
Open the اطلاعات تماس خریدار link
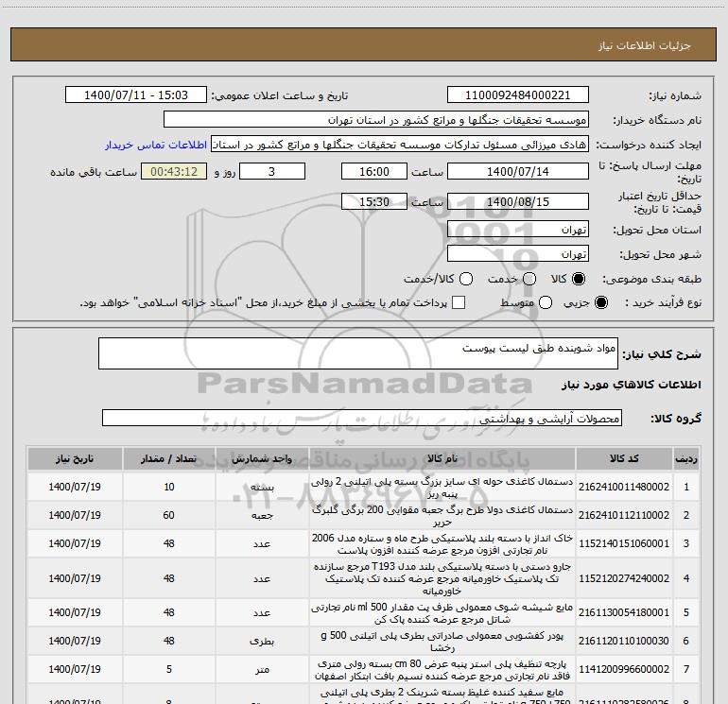point(156,145)
